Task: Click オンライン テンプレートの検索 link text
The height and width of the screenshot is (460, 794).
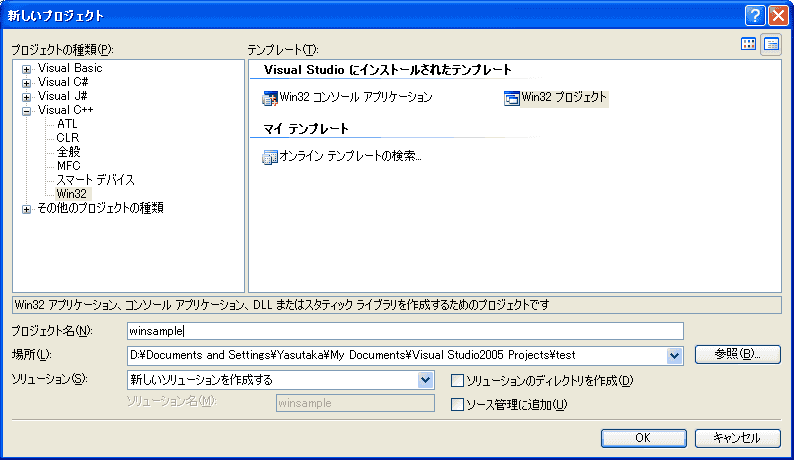Action: (350, 156)
